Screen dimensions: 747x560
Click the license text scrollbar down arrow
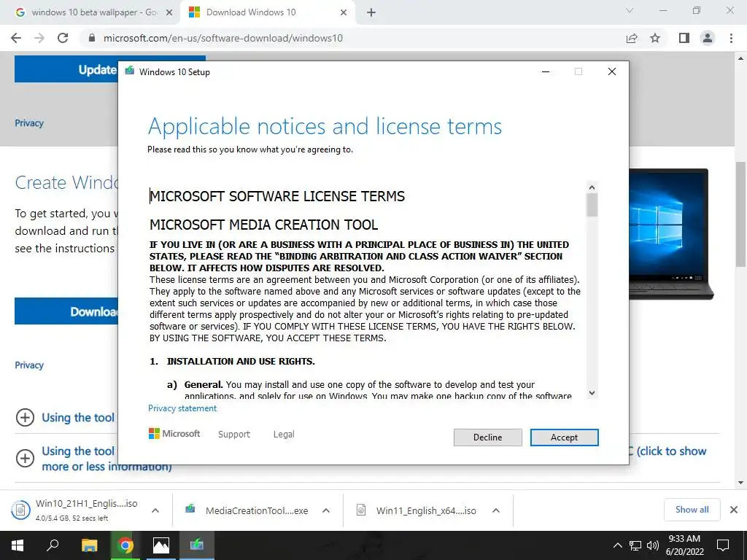pos(592,393)
